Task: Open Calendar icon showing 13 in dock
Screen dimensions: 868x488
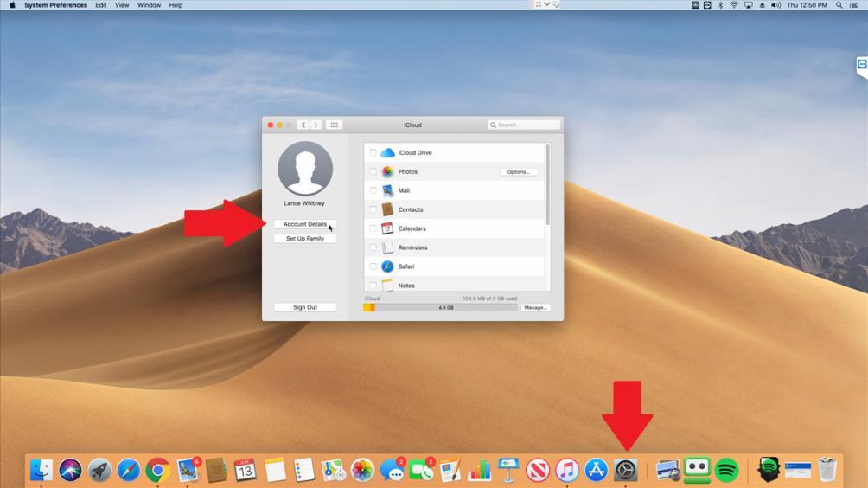Action: click(x=246, y=471)
